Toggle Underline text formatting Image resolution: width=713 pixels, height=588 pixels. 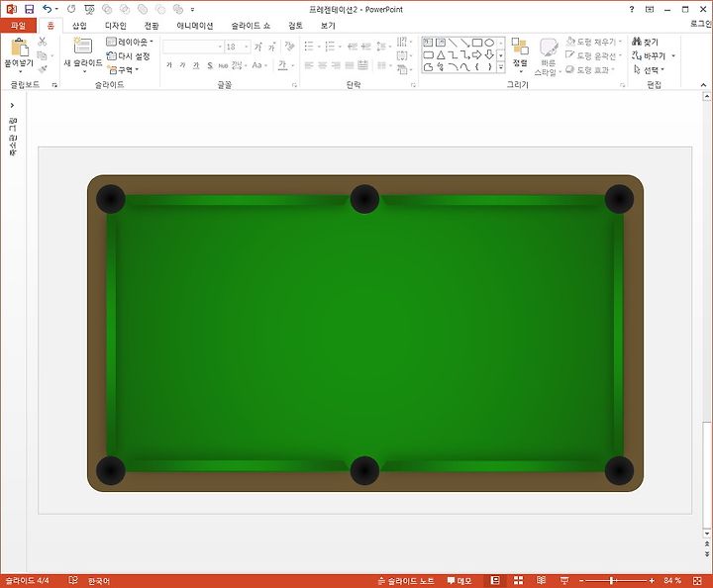point(196,65)
